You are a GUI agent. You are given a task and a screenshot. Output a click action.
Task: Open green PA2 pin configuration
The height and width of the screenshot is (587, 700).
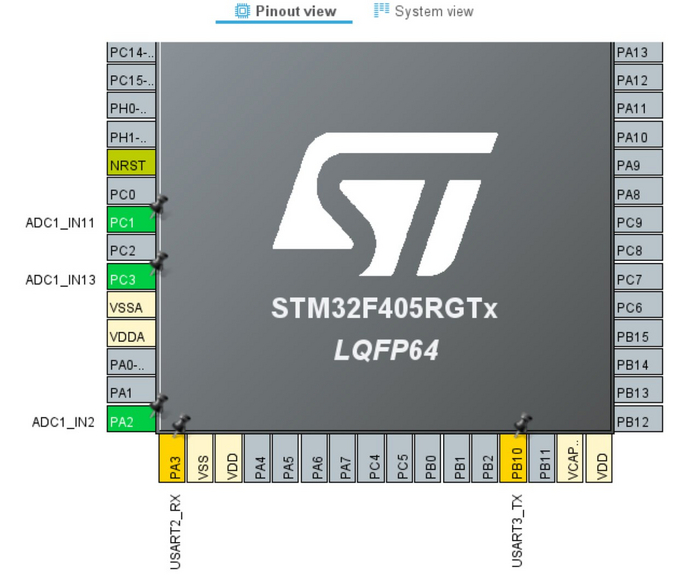tap(131, 421)
